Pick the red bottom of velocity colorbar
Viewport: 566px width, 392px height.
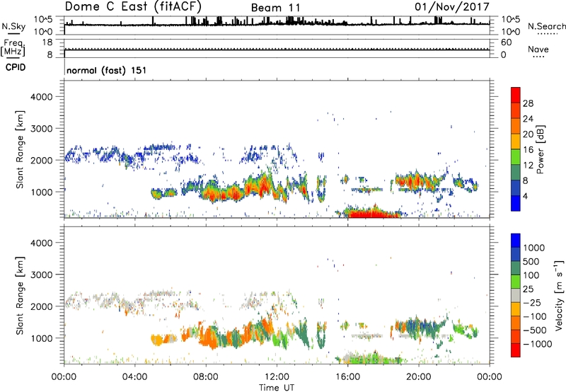[x=516, y=350]
